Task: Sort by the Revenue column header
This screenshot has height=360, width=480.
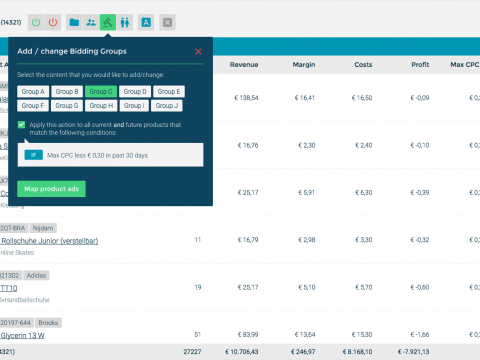Action: coord(244,65)
